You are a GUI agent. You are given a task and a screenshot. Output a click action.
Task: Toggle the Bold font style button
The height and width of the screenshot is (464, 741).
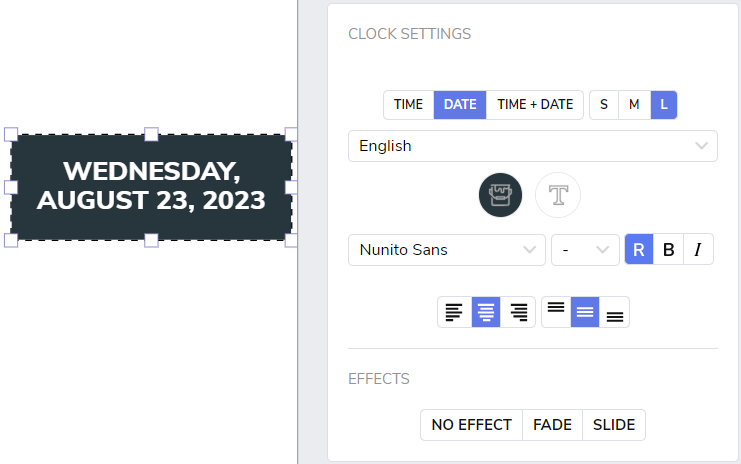pyautogui.click(x=668, y=249)
